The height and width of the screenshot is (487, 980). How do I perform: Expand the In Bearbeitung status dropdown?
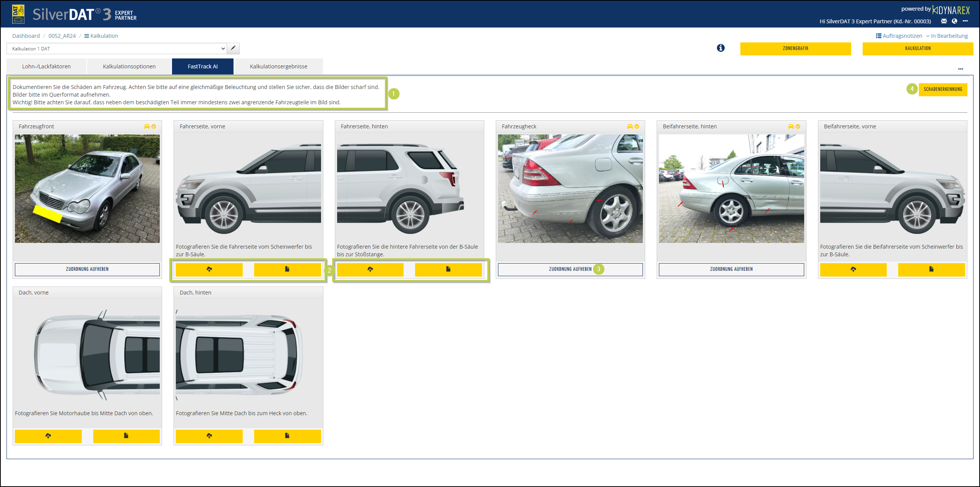click(947, 36)
